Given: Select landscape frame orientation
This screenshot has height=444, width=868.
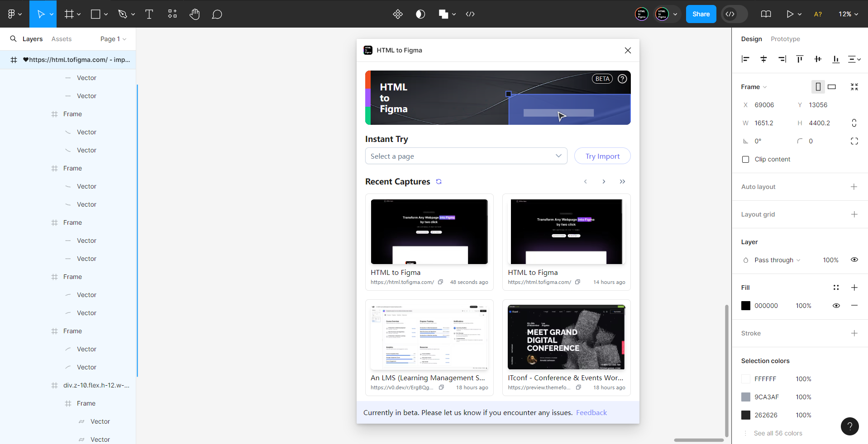Looking at the screenshot, I should coord(832,87).
